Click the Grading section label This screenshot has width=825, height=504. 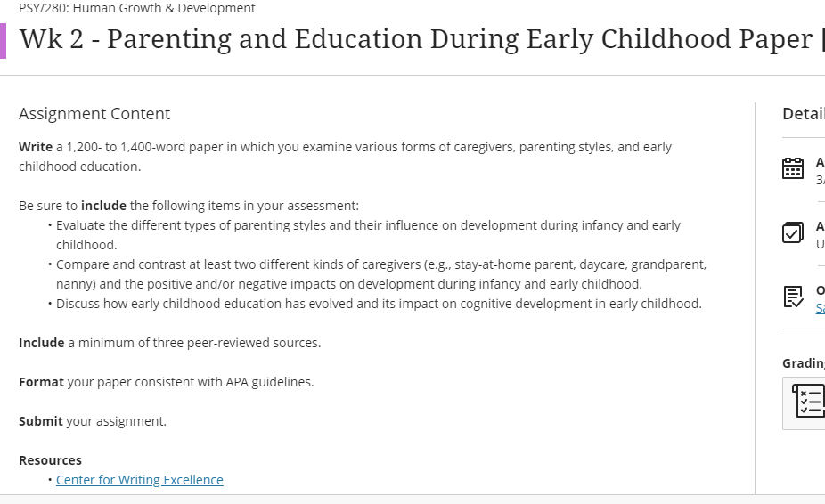[803, 362]
